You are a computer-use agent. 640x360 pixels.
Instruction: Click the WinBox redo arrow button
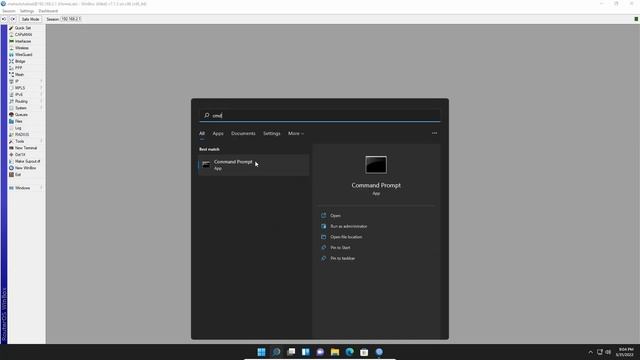(13, 19)
